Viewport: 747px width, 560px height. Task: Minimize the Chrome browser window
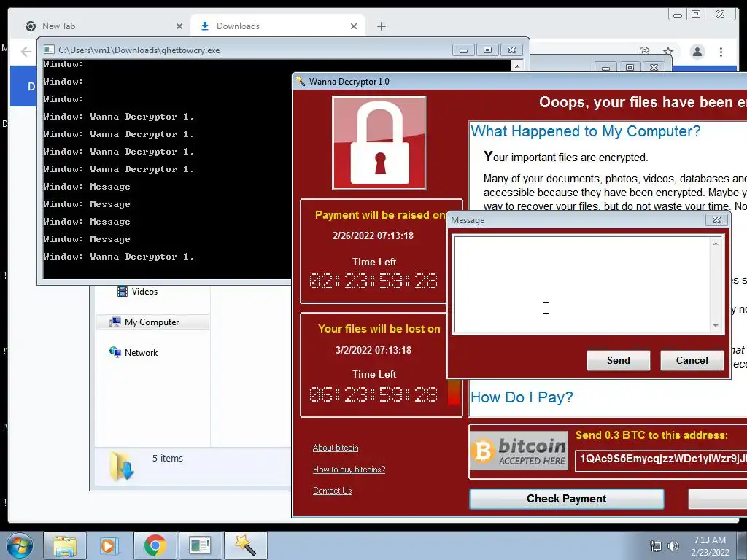click(x=677, y=15)
